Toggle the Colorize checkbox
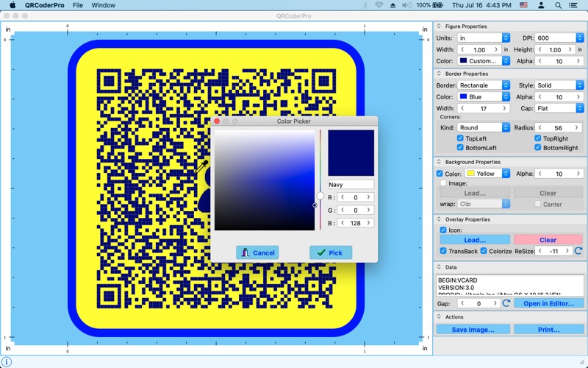This screenshot has width=588, height=368. tap(484, 251)
